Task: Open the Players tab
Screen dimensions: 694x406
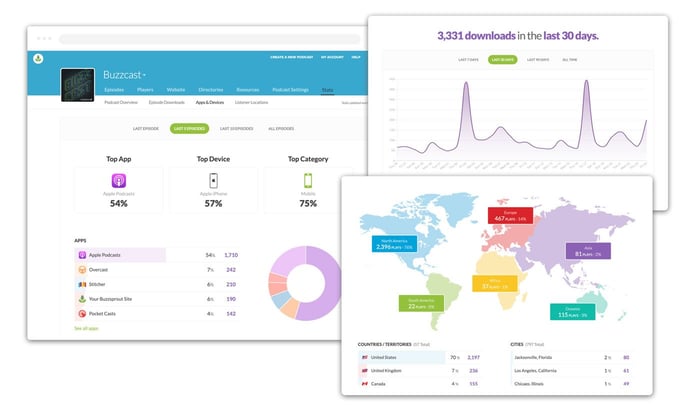Action: tap(145, 90)
